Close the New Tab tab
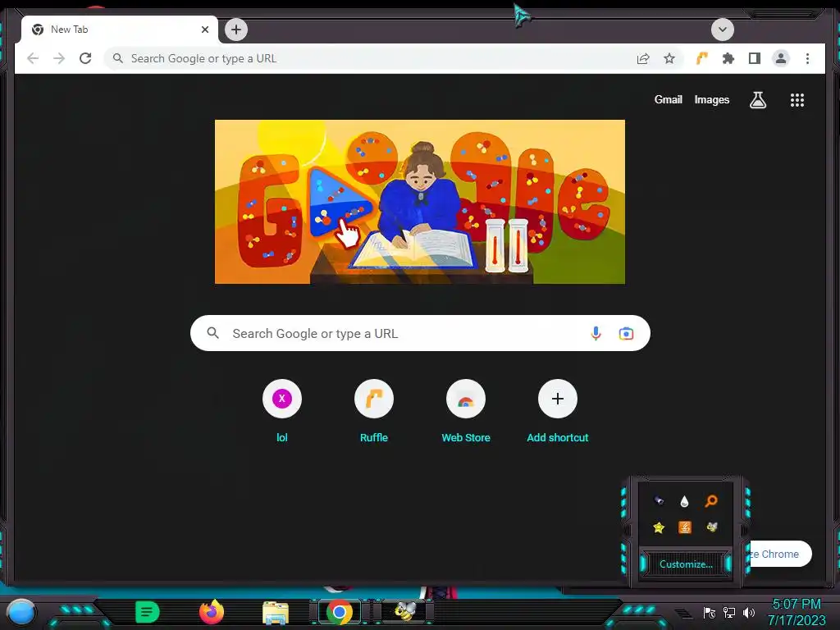The image size is (840, 630). point(204,30)
